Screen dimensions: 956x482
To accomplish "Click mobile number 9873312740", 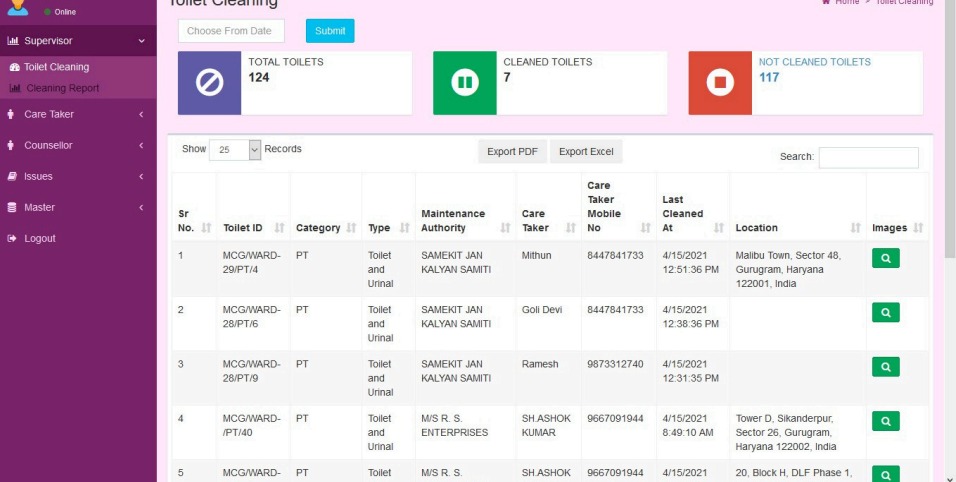I will [x=615, y=364].
